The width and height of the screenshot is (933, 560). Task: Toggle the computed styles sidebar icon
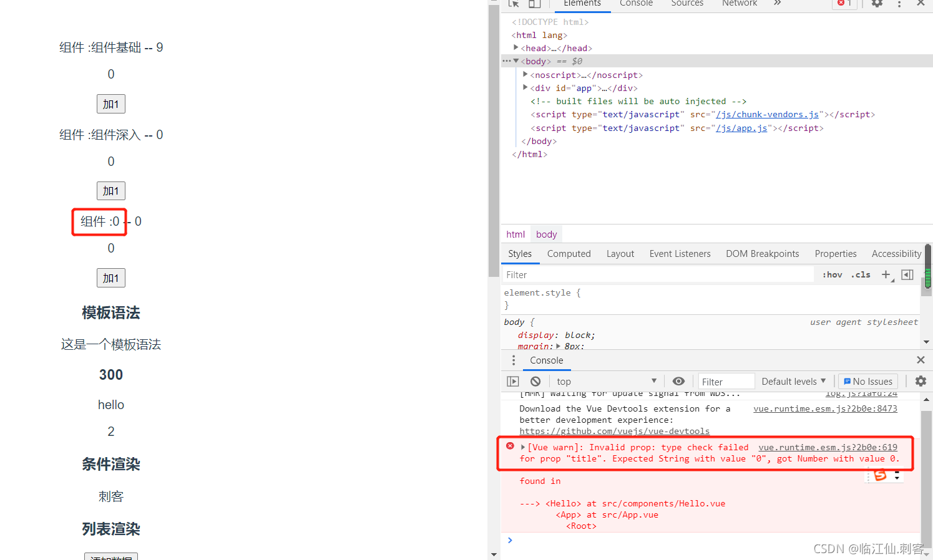[907, 274]
